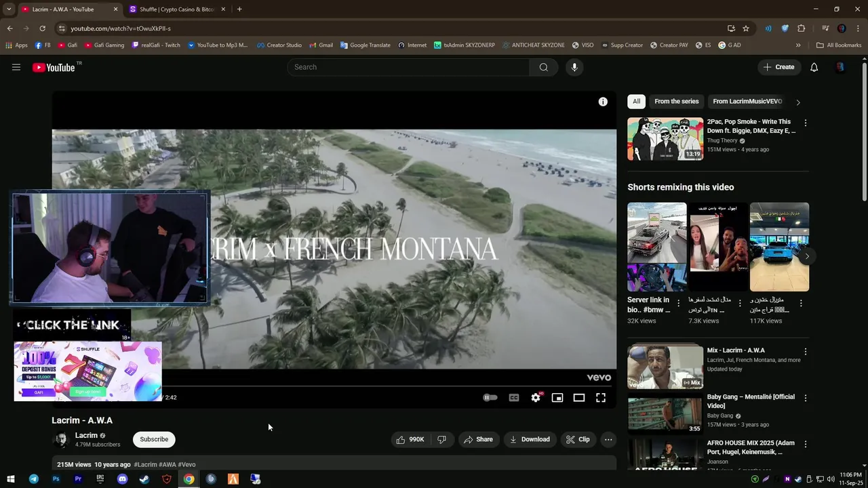Go back in browser history

pyautogui.click(x=9, y=28)
